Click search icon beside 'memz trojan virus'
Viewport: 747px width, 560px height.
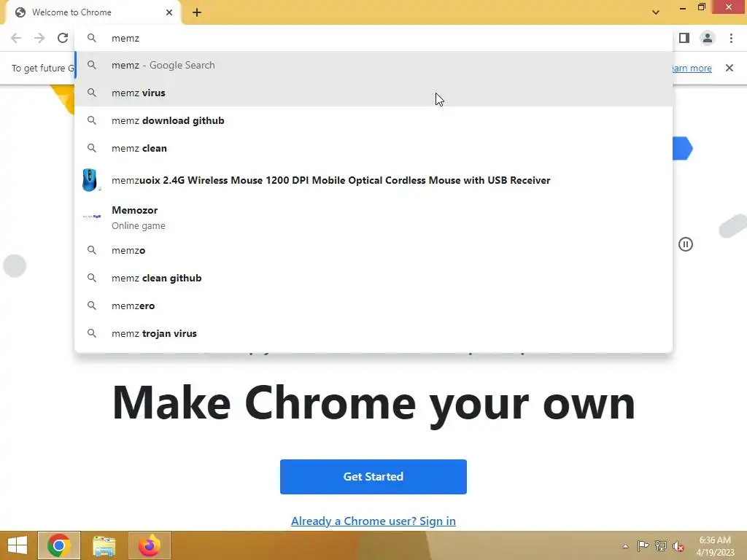tap(92, 333)
